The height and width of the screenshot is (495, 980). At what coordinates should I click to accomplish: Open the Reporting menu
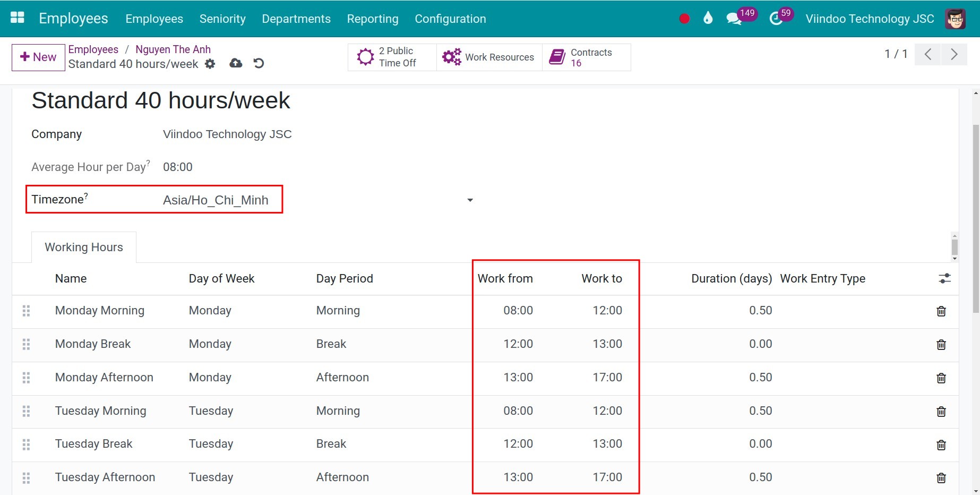[x=373, y=19]
